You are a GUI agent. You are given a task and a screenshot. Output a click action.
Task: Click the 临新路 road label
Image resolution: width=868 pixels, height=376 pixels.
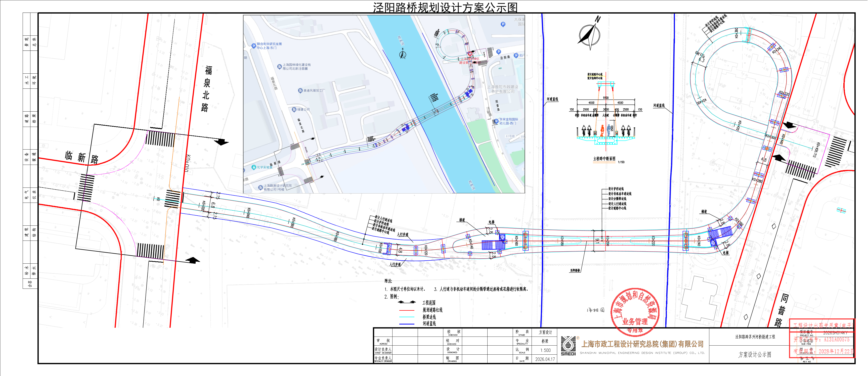pos(82,157)
